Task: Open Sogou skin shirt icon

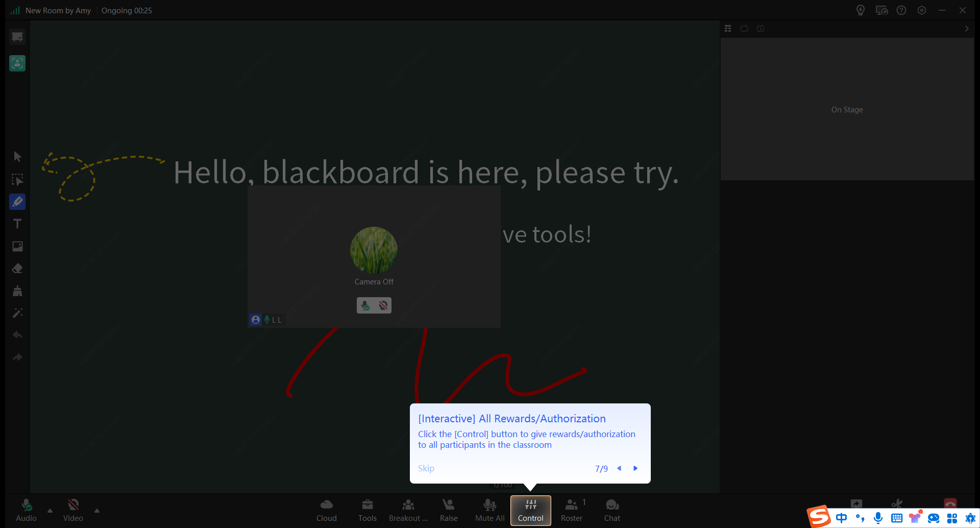Action: (x=915, y=517)
